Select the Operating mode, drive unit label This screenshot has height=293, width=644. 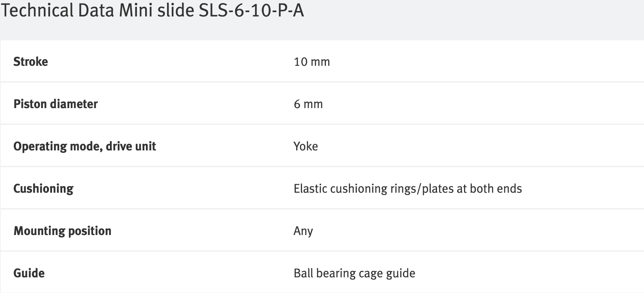[x=85, y=146]
